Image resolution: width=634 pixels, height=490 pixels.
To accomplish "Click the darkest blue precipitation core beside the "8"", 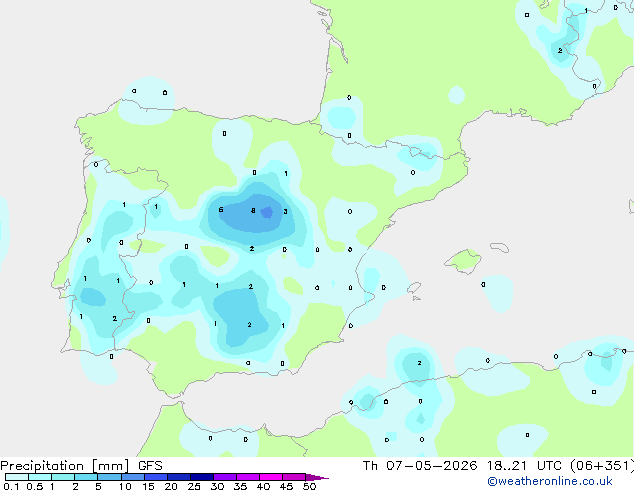I will (267, 212).
